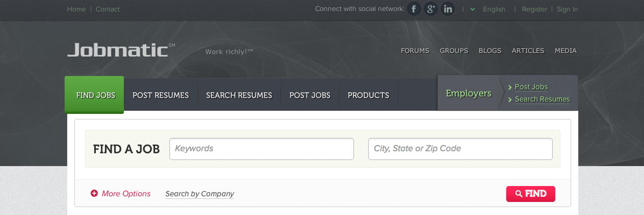Click the Google Plus icon
The image size is (644, 215).
coord(431,9)
